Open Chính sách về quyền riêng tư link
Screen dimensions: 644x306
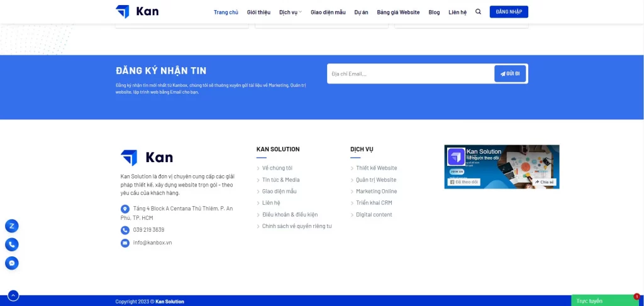point(297,226)
